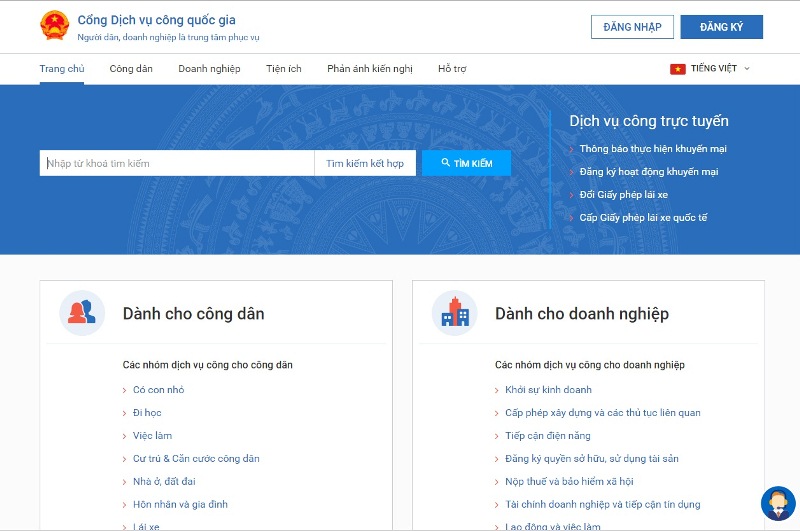
Task: Open the Công dân menu
Action: (x=131, y=69)
